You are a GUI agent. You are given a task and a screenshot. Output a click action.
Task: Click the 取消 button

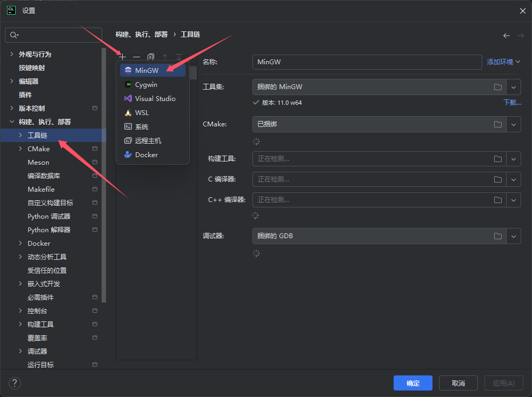[458, 383]
